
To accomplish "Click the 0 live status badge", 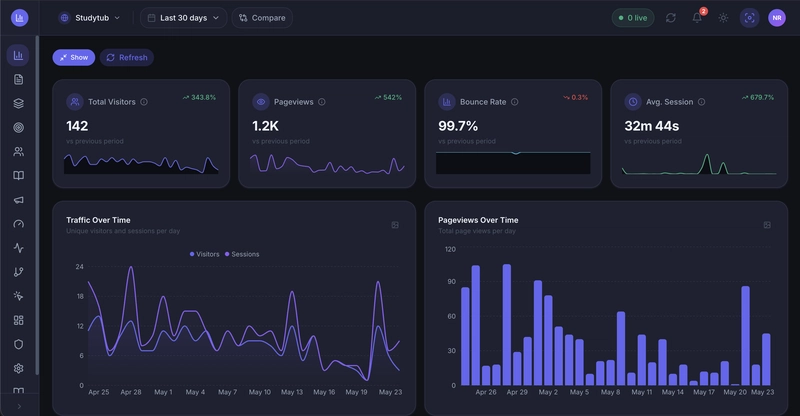I will click(x=633, y=18).
